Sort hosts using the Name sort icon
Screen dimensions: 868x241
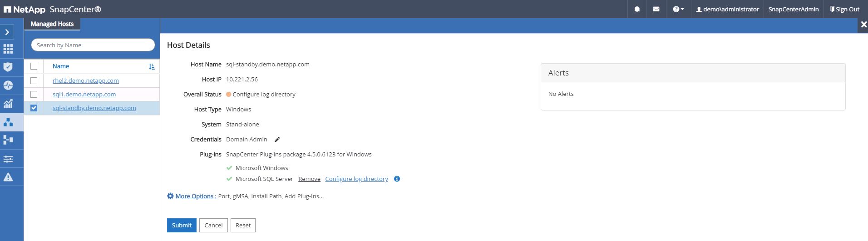point(152,66)
